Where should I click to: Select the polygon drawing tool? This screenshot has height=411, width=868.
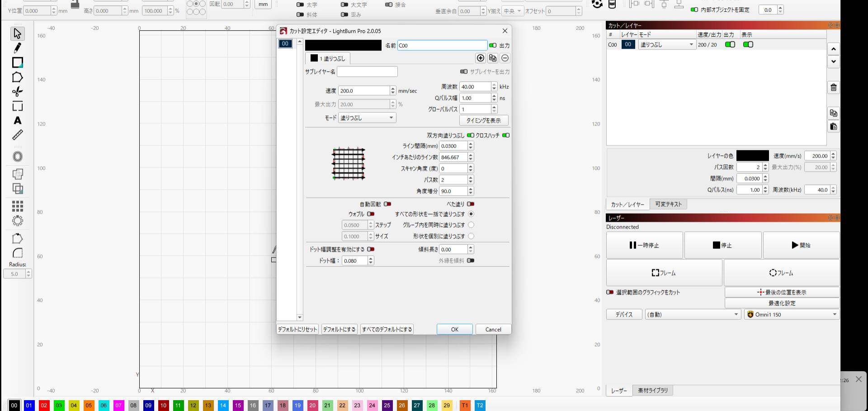[x=17, y=77]
